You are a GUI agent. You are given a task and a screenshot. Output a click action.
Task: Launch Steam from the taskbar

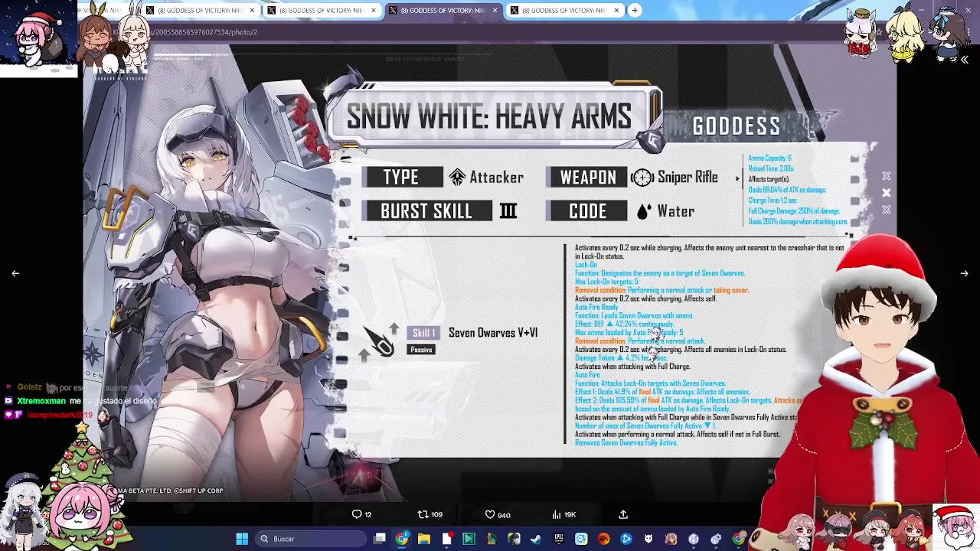tap(536, 539)
